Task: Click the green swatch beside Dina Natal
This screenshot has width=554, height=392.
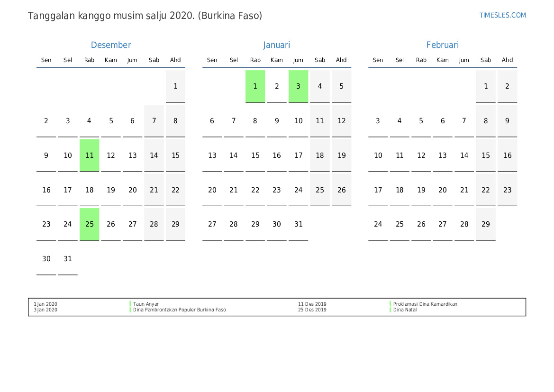Action: point(391,310)
